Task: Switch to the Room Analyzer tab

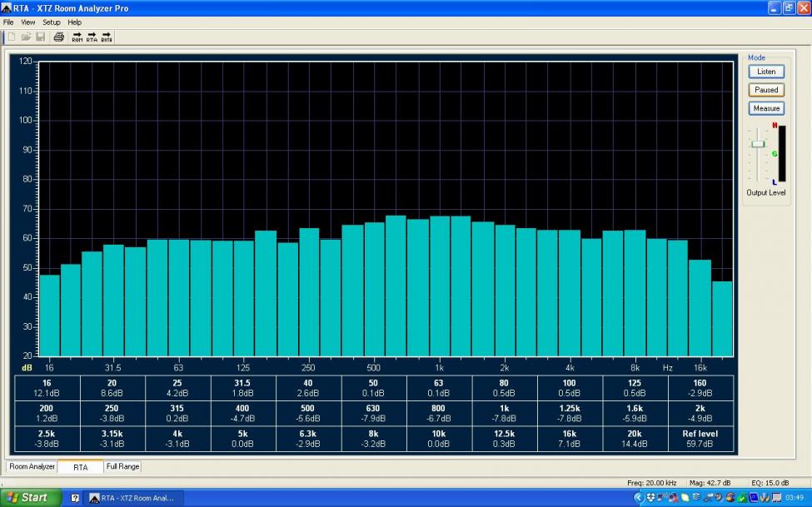Action: tap(32, 466)
